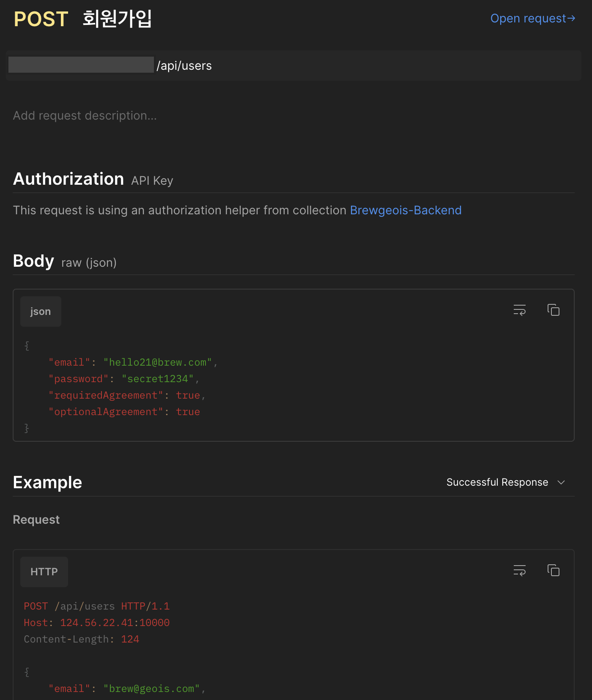Click the redacted base URL block
The width and height of the screenshot is (592, 700).
tap(81, 65)
